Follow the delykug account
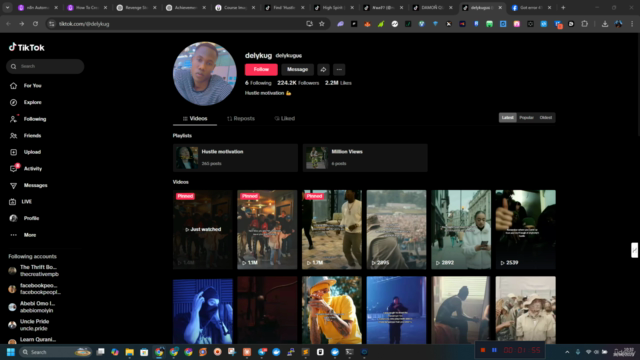Image resolution: width=640 pixels, height=360 pixels. pos(261,69)
